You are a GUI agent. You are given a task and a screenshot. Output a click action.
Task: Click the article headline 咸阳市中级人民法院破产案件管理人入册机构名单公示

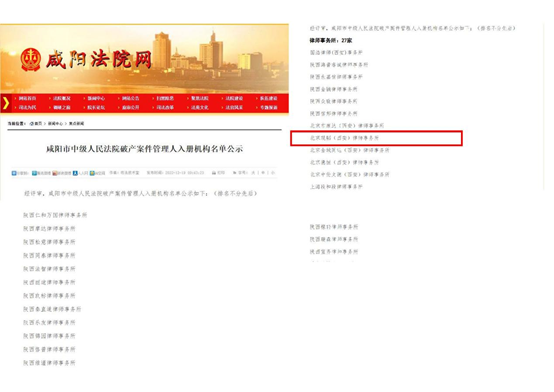pos(145,149)
